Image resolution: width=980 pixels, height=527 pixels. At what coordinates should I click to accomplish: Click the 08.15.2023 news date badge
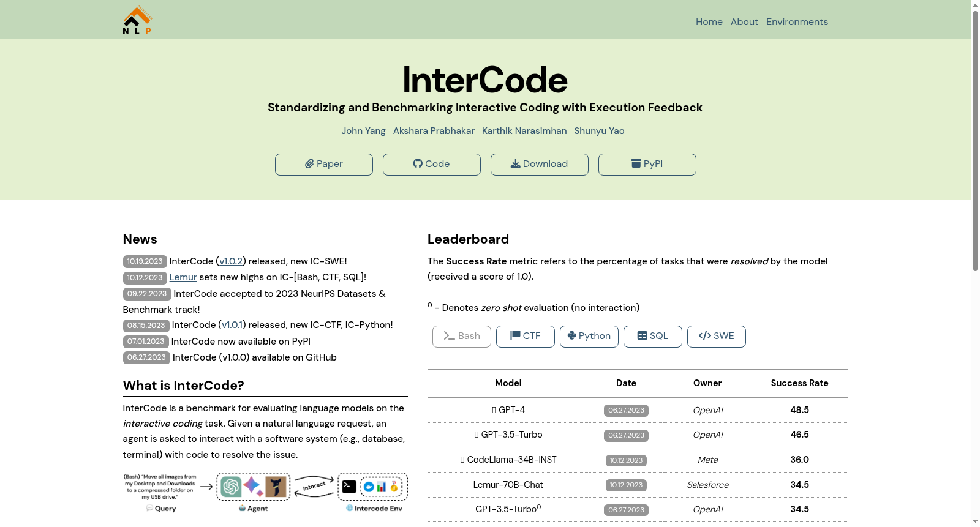146,326
